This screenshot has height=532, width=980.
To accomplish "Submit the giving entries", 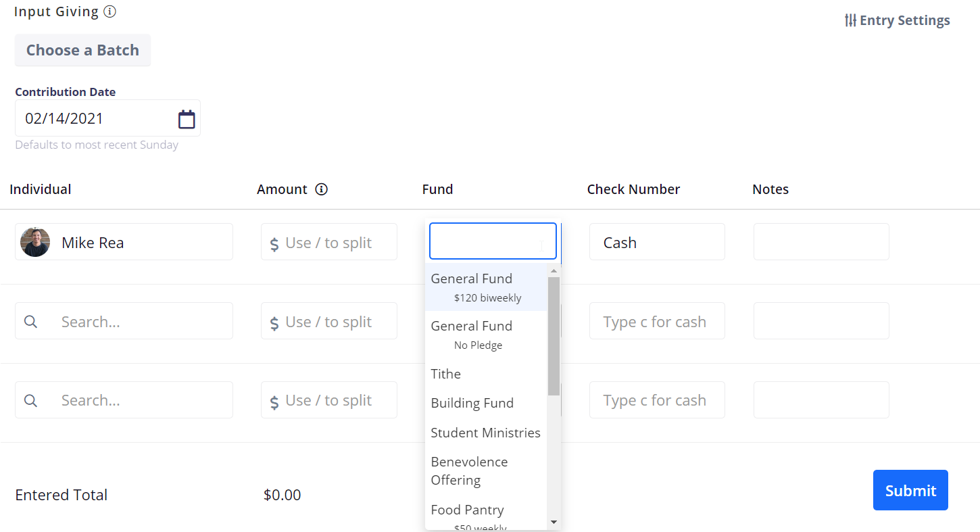I will [910, 490].
